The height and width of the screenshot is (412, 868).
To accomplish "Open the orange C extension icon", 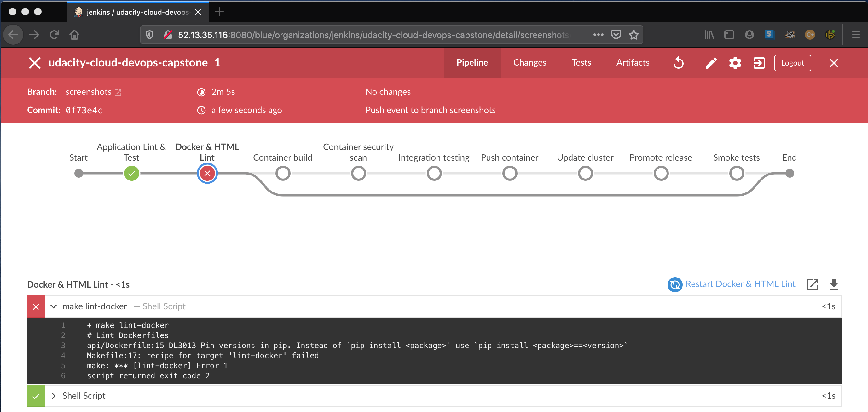I will 810,35.
